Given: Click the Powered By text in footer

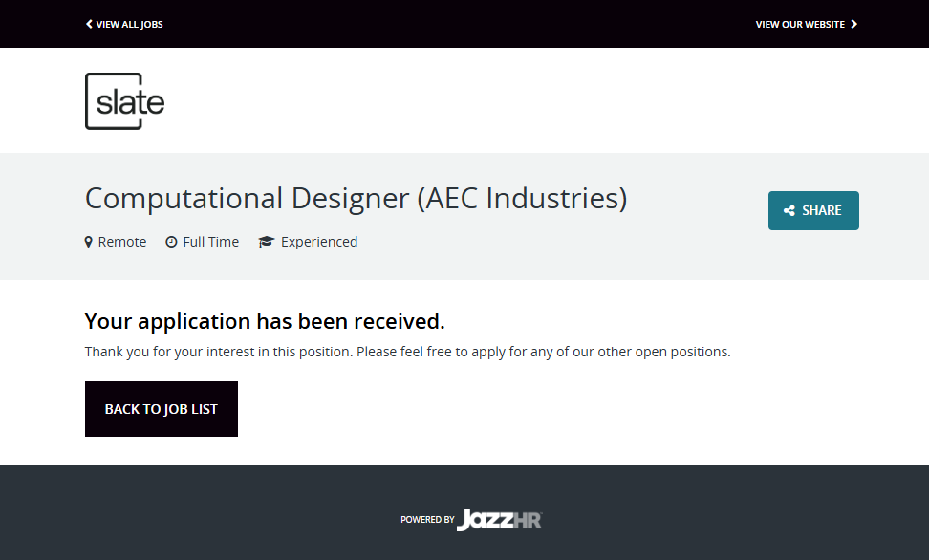Looking at the screenshot, I should (427, 520).
